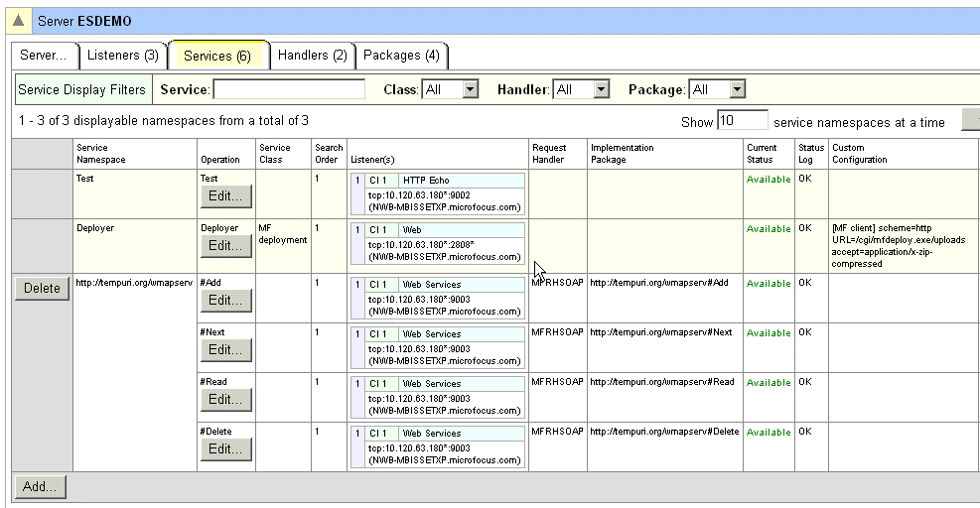Edit the #Delete operation
This screenshot has width=980, height=508.
tap(225, 449)
